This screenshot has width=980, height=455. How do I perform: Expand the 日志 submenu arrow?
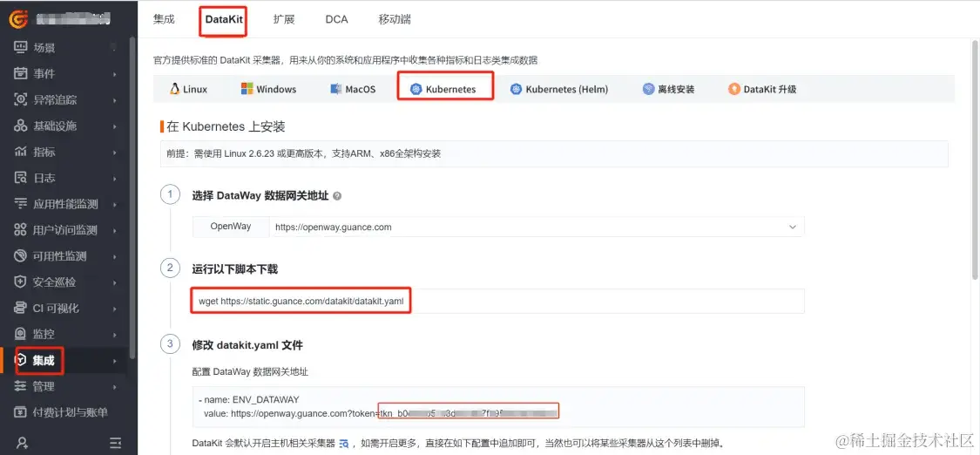pyautogui.click(x=115, y=179)
